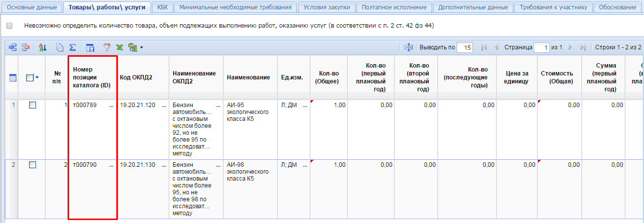Viewport: 644px width, 223px height.
Task: Open the ellipsis picker beside code 19.20.21.120
Action: point(164,106)
